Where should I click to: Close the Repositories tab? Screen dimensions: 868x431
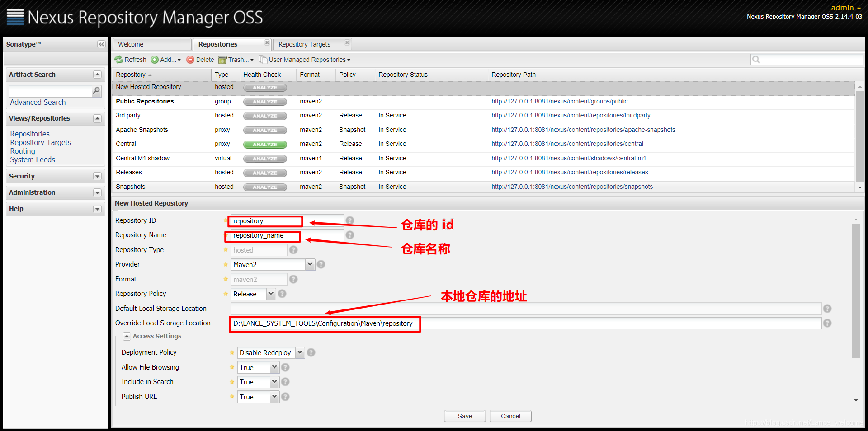tap(267, 42)
